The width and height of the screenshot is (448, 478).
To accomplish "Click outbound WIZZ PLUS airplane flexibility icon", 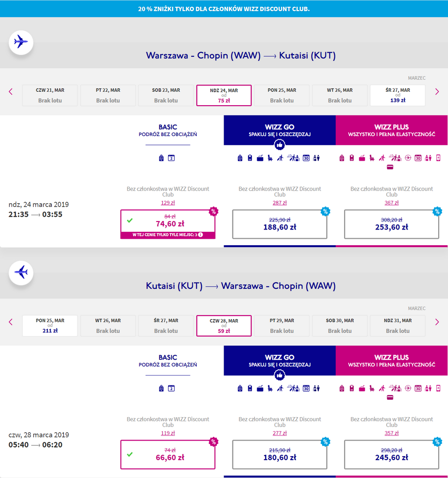I will pos(408,158).
